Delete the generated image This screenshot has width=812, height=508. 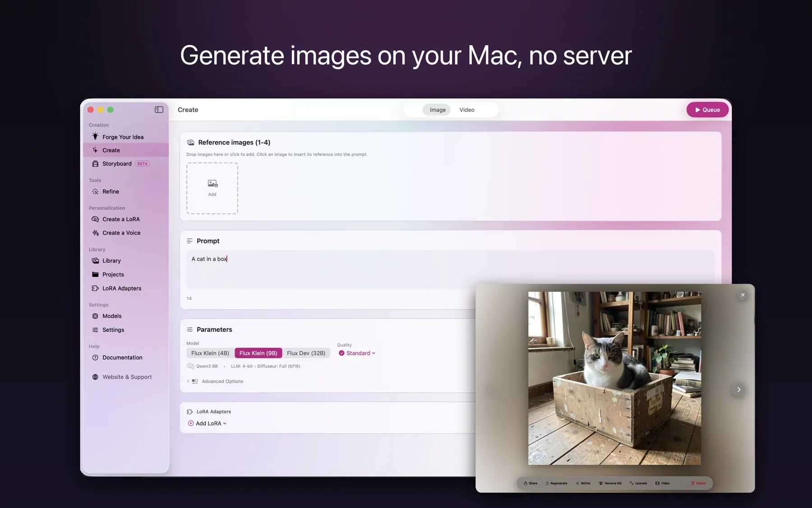click(698, 483)
